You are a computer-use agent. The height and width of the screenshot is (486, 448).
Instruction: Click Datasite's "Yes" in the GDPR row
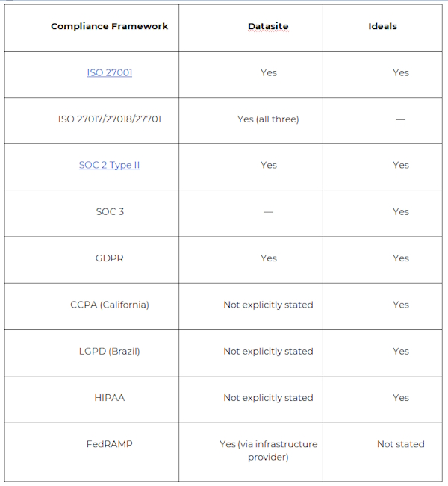[268, 258]
